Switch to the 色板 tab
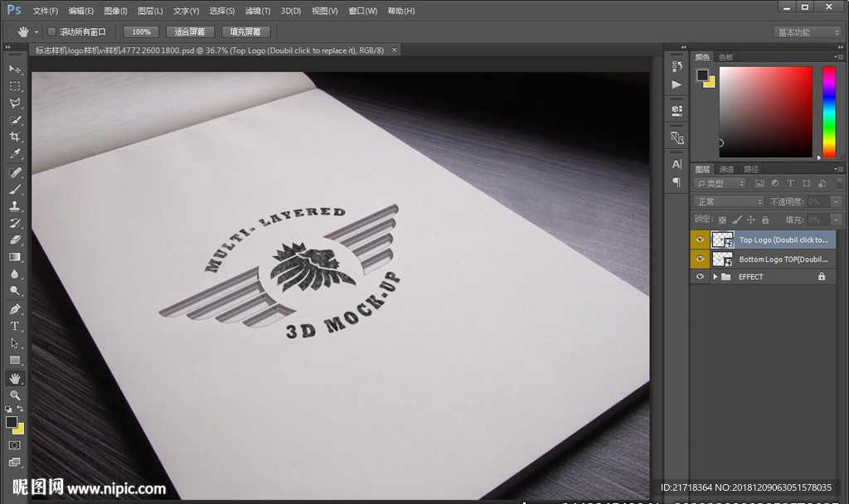 coord(726,57)
